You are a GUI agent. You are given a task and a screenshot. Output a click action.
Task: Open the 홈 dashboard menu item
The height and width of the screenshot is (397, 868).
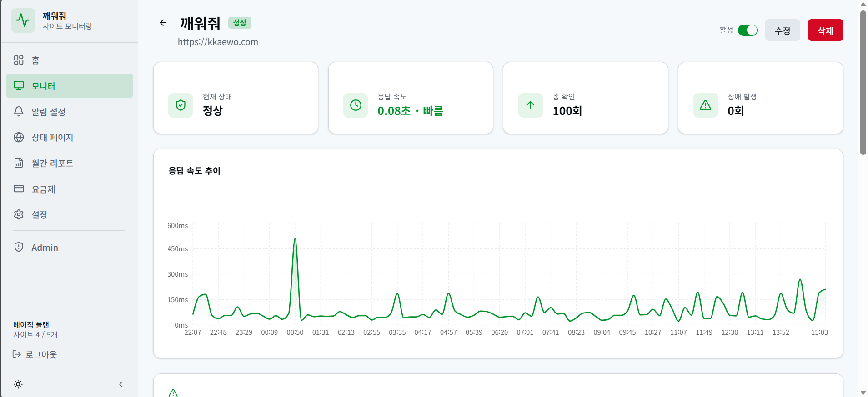coord(70,60)
